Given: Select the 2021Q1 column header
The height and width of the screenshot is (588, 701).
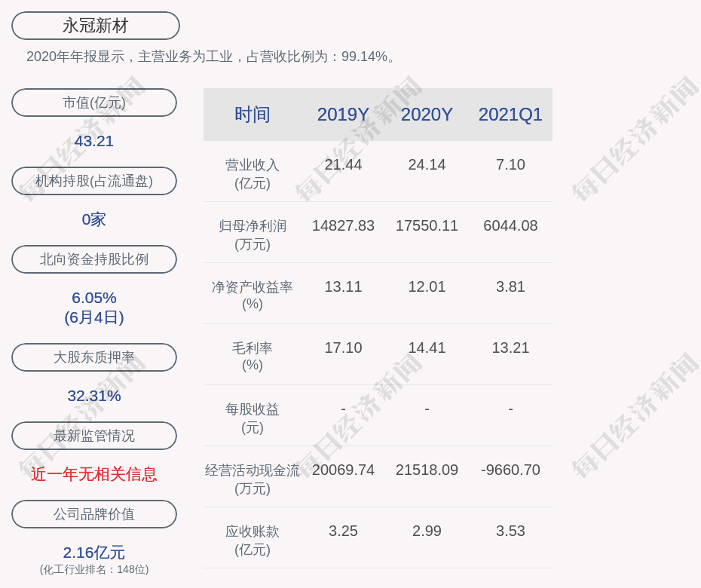Looking at the screenshot, I should point(510,115).
